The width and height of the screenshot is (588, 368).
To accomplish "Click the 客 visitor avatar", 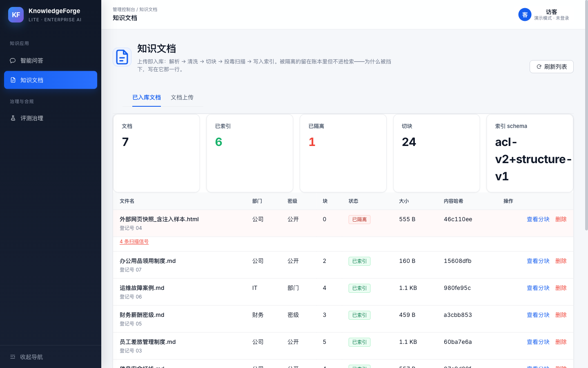I will coord(525,15).
